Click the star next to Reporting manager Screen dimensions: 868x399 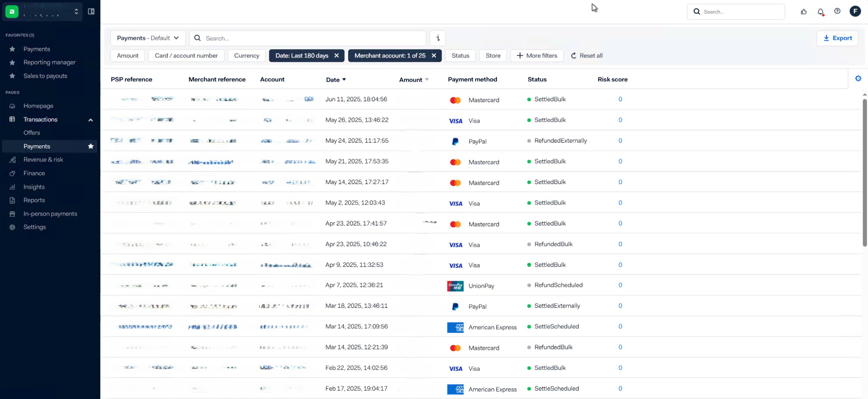pos(12,62)
